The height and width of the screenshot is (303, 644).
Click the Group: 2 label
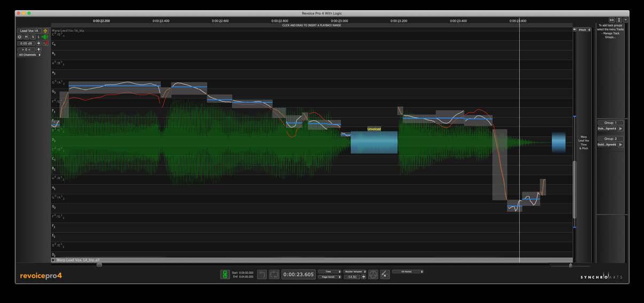(610, 138)
